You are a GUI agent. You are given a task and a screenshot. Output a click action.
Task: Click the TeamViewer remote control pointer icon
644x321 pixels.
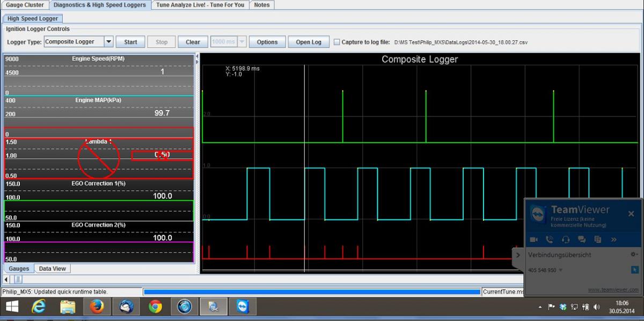tap(635, 270)
